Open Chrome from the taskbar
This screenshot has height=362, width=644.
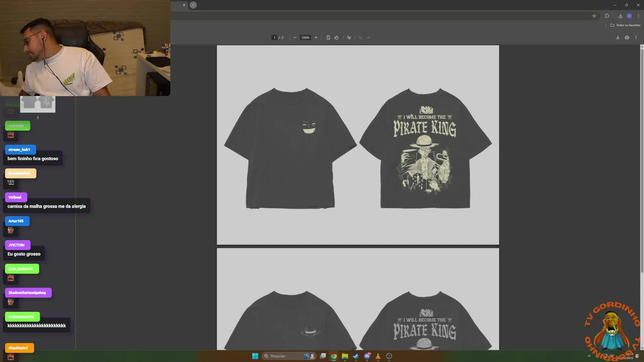(x=334, y=356)
